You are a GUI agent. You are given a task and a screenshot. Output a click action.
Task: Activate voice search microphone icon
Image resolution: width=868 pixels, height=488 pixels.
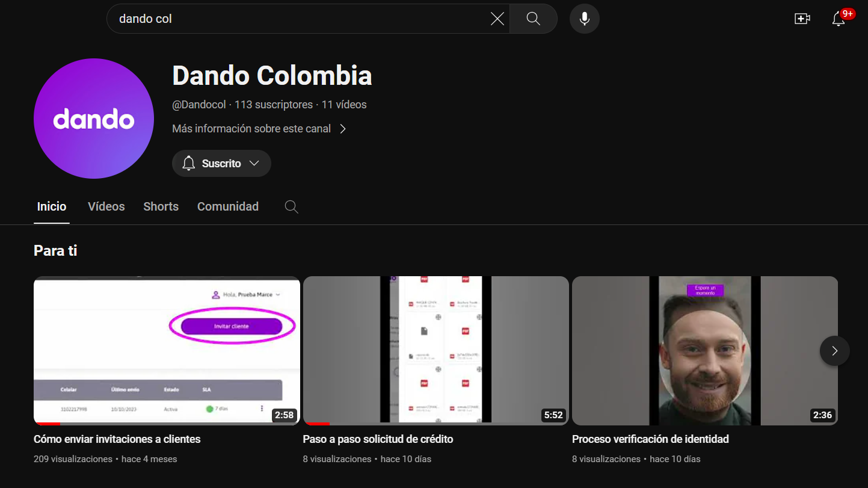click(x=585, y=19)
